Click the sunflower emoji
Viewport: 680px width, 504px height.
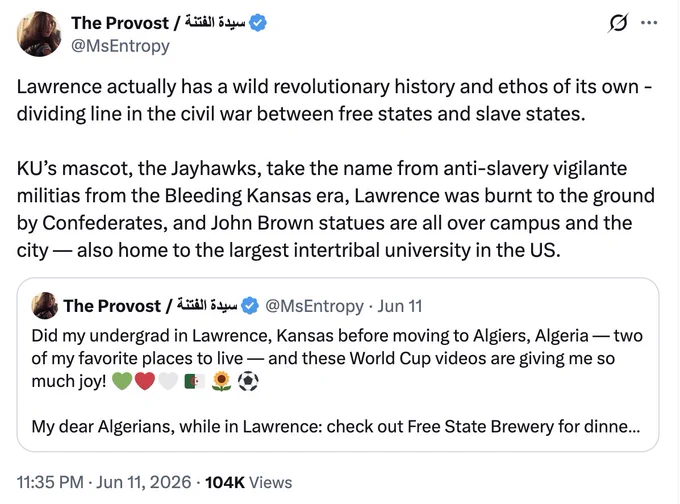222,381
